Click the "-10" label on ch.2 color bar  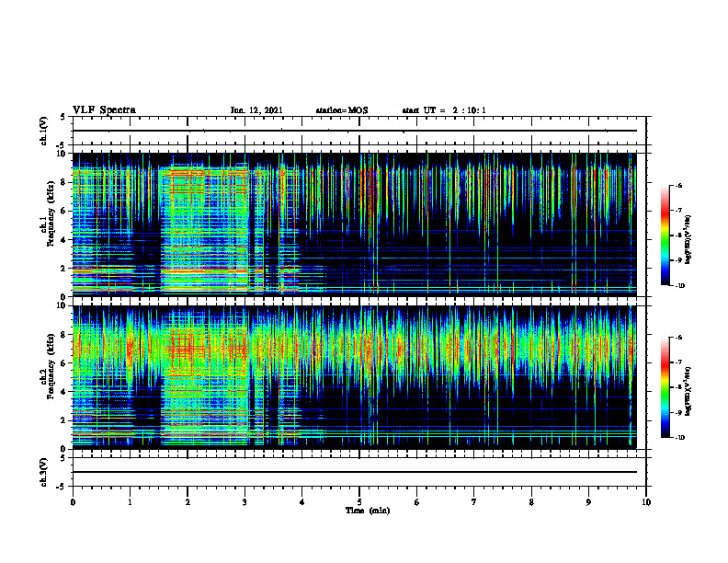pyautogui.click(x=679, y=438)
